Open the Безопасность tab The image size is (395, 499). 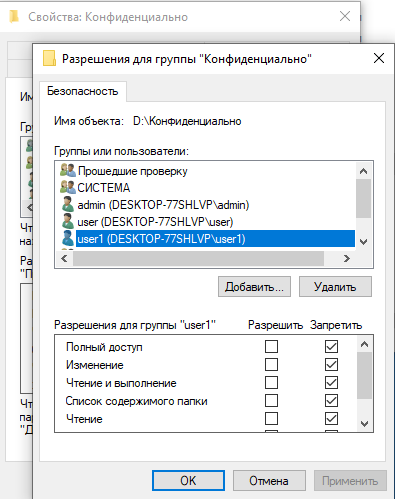click(x=83, y=91)
